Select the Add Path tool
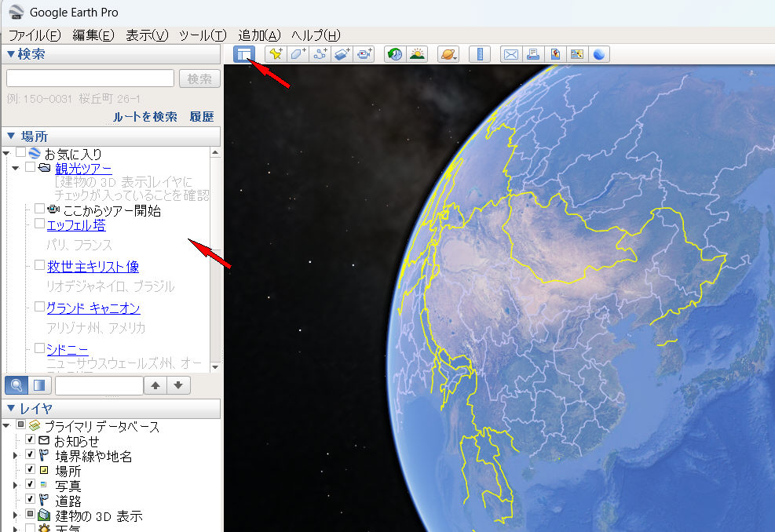The image size is (775, 532). pos(320,54)
